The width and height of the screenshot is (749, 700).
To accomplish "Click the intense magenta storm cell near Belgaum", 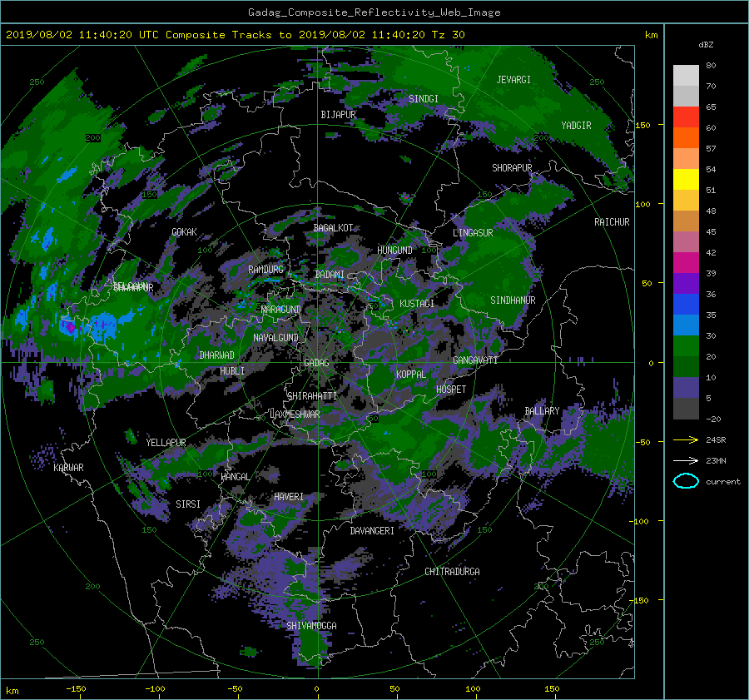I will pos(70,327).
